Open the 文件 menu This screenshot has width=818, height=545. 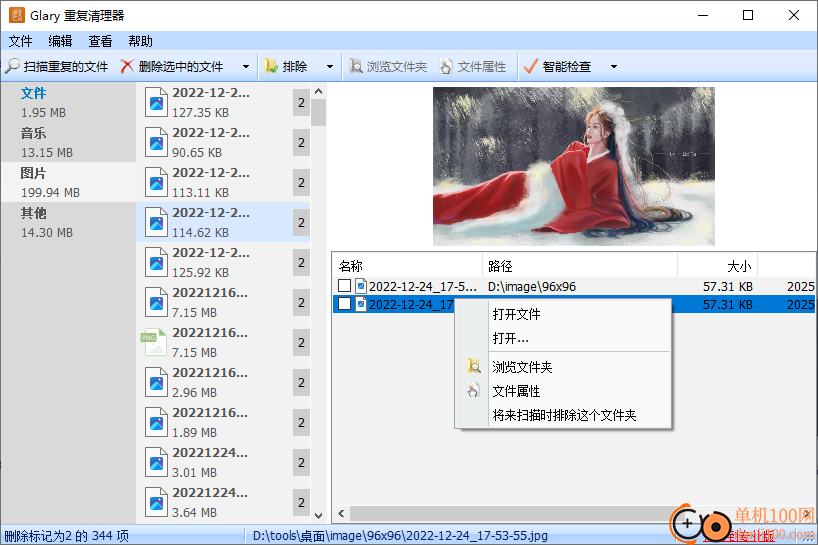point(20,41)
